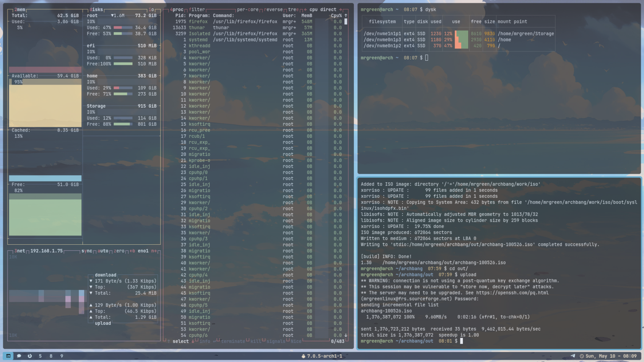Click the filter option in the proc box
The width and height of the screenshot is (644, 362).
coord(197,10)
